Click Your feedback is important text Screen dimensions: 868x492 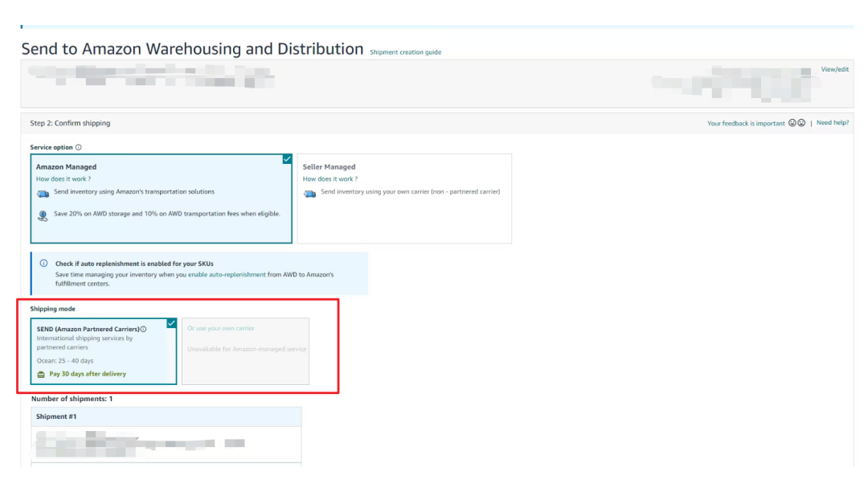point(746,124)
